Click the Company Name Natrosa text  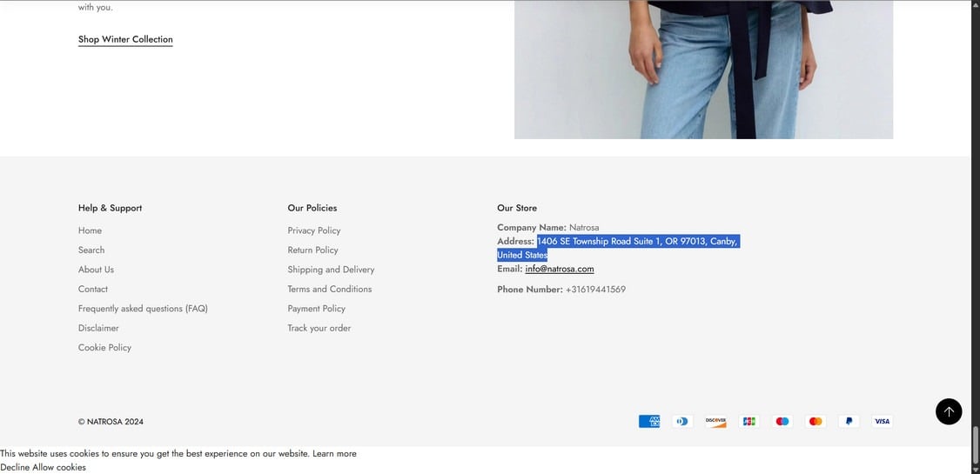click(547, 227)
